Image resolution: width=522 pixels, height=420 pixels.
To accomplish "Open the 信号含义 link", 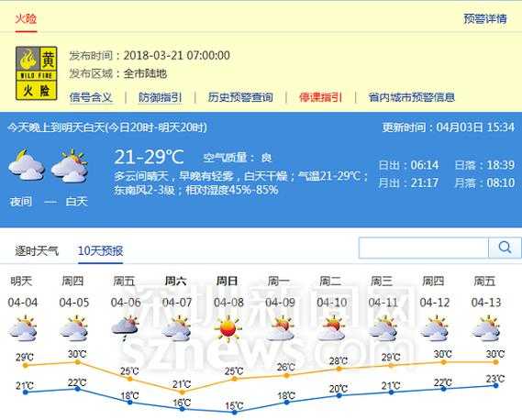I will 91,97.
